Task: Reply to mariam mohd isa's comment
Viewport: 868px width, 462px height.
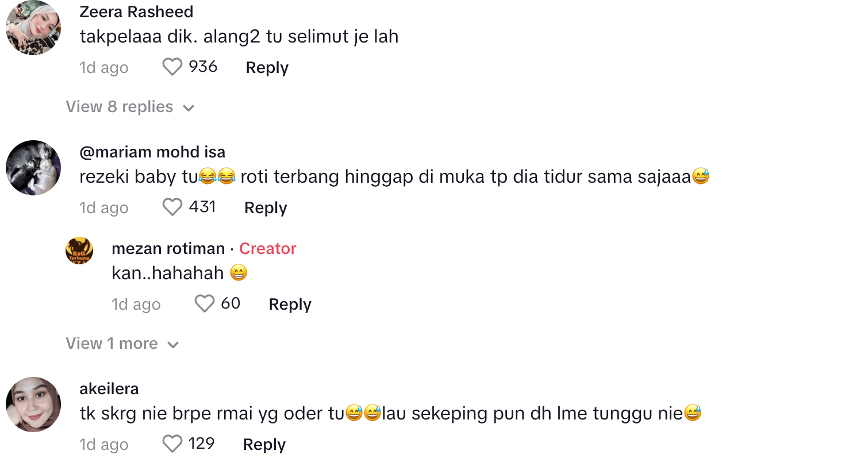Action: pos(266,207)
